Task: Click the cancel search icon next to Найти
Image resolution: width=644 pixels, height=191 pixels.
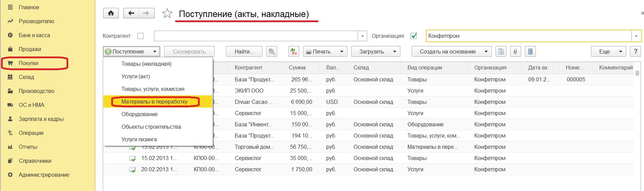Action: click(272, 51)
